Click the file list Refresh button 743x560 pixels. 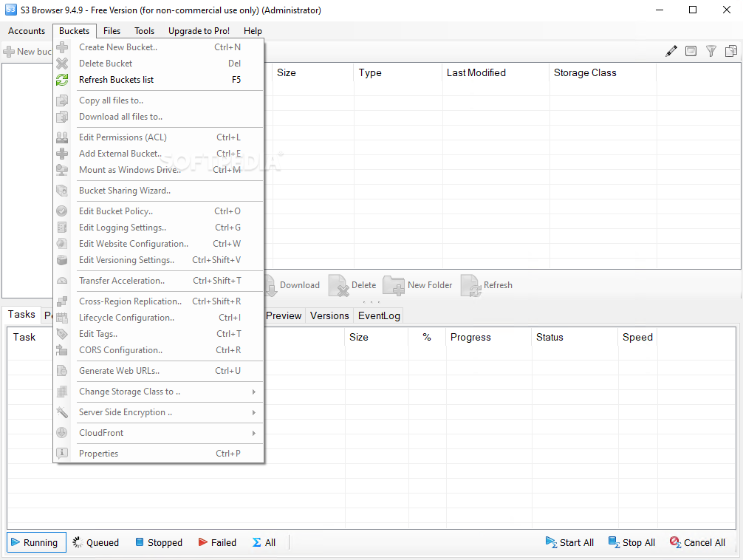[487, 285]
